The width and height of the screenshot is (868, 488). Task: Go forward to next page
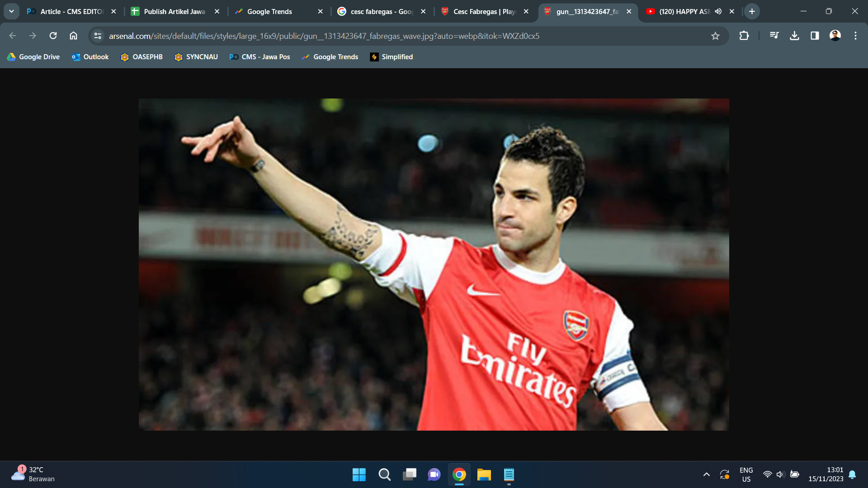[33, 36]
